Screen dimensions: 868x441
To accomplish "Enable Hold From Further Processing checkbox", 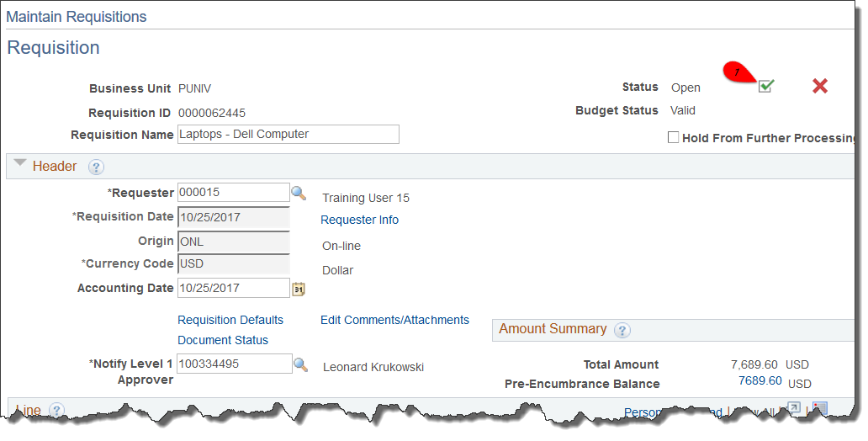I will pyautogui.click(x=673, y=138).
